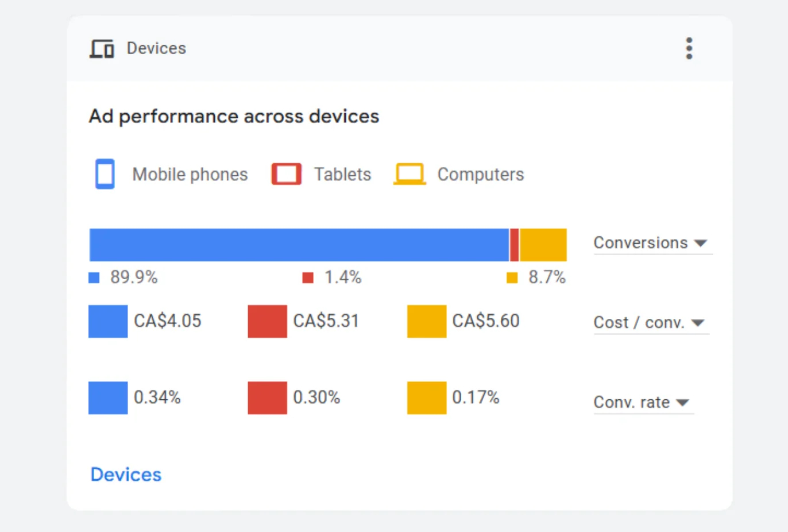
Task: Click the Computers legend icon
Action: pos(410,174)
